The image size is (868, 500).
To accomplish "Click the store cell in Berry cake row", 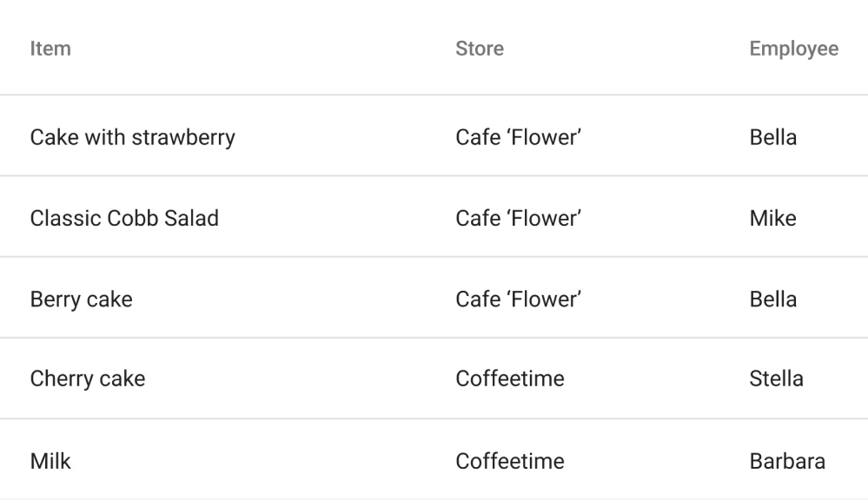I will coord(518,299).
